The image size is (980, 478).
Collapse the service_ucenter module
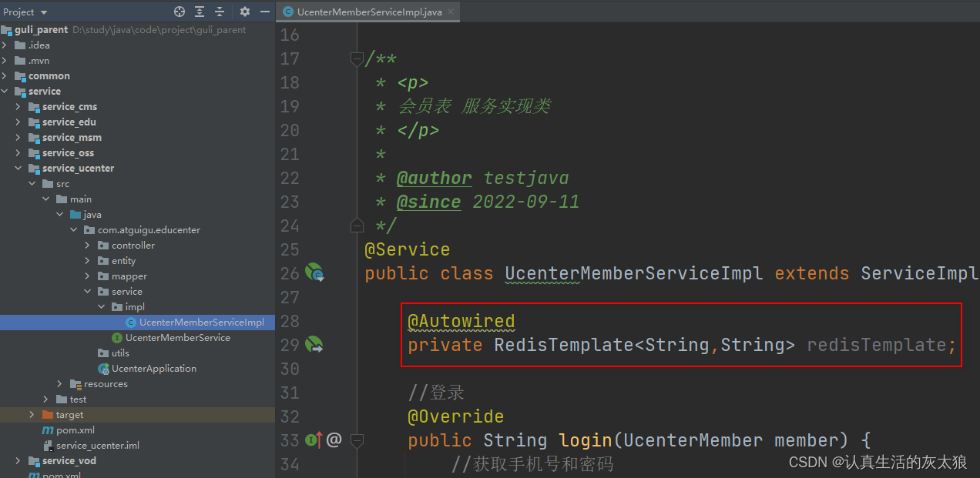(x=18, y=169)
